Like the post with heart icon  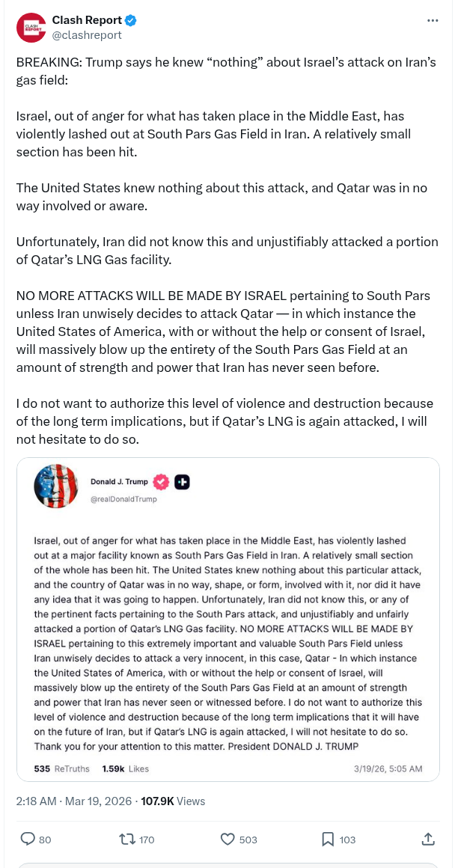228,839
